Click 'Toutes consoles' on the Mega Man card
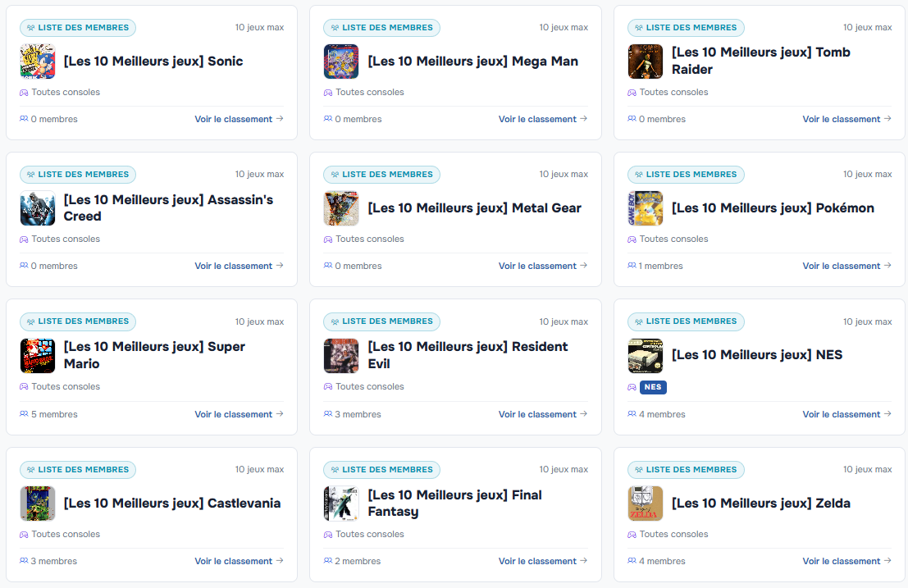Screen dimensions: 908x588 370,93
